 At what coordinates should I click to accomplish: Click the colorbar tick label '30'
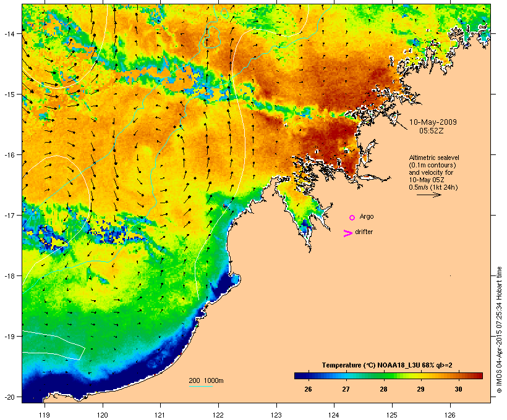pos(458,389)
